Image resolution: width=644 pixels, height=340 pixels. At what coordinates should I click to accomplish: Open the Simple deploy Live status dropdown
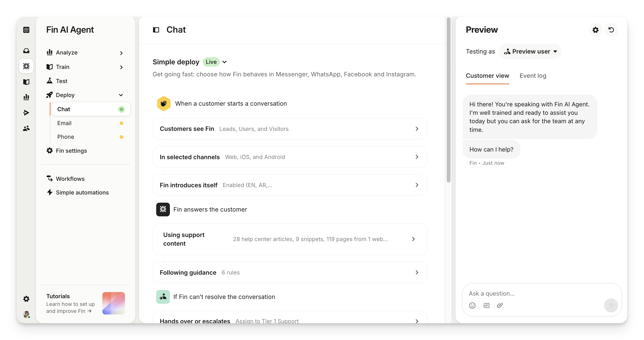pyautogui.click(x=224, y=62)
